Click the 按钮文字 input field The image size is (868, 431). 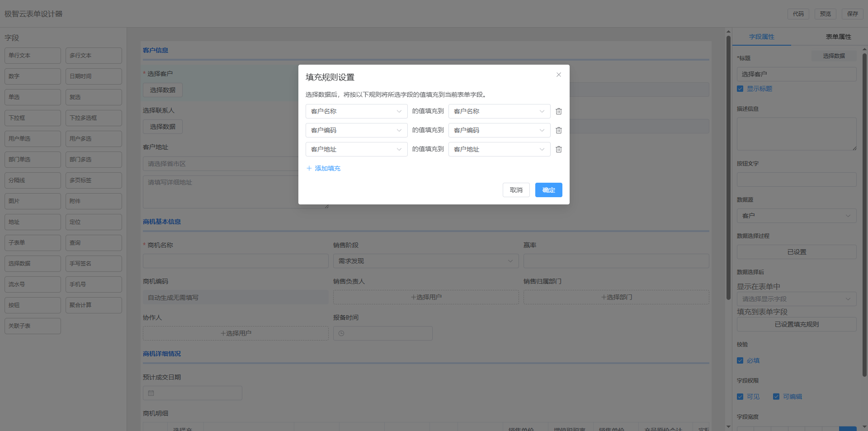(796, 180)
